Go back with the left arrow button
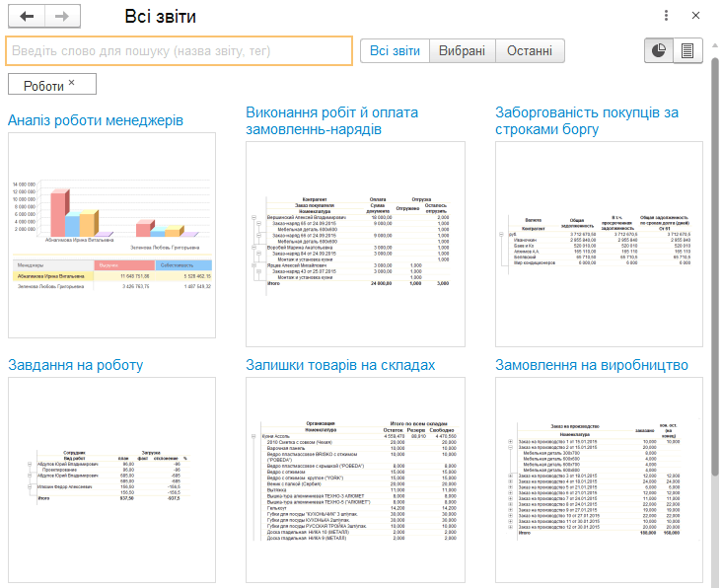 (x=27, y=17)
